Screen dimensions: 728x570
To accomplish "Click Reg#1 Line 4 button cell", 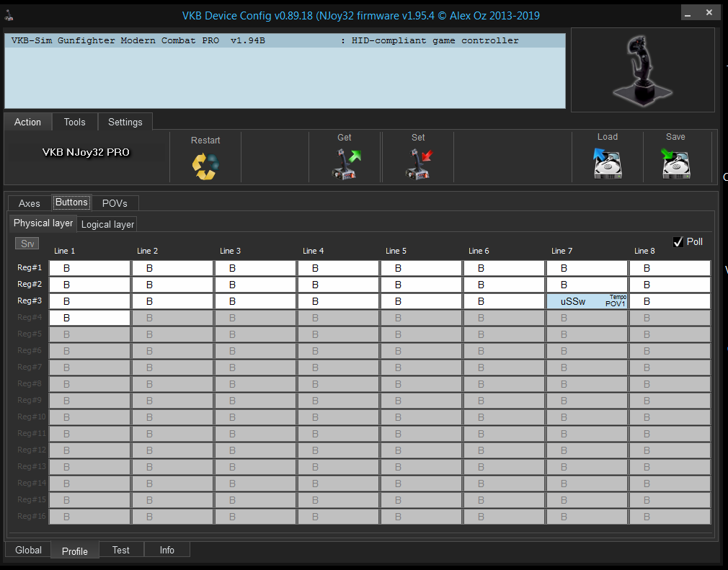I will pyautogui.click(x=339, y=268).
